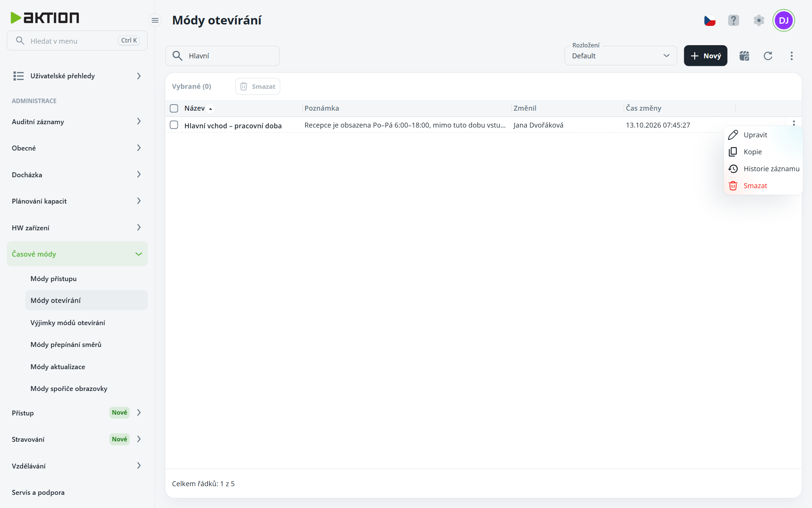Click the Smazat button next to Vybrané
The height and width of the screenshot is (508, 812).
pos(258,87)
